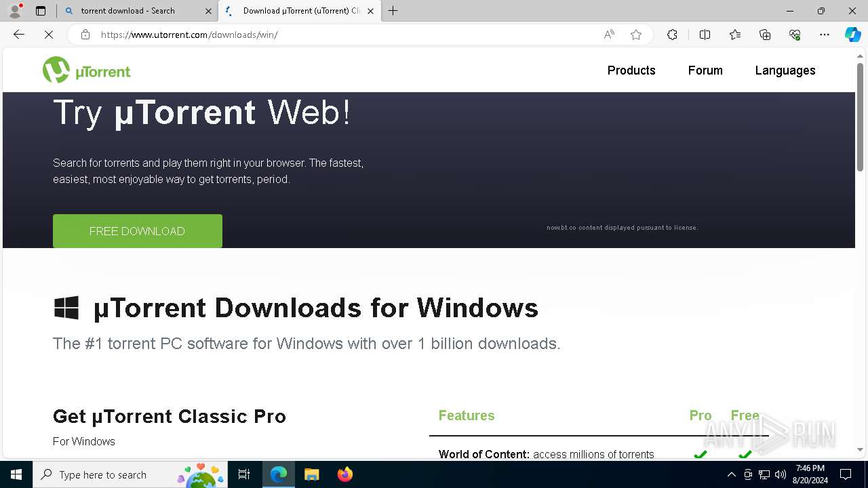The image size is (868, 488).
Task: Open Microsoft Edge from taskbar
Action: coord(279,474)
